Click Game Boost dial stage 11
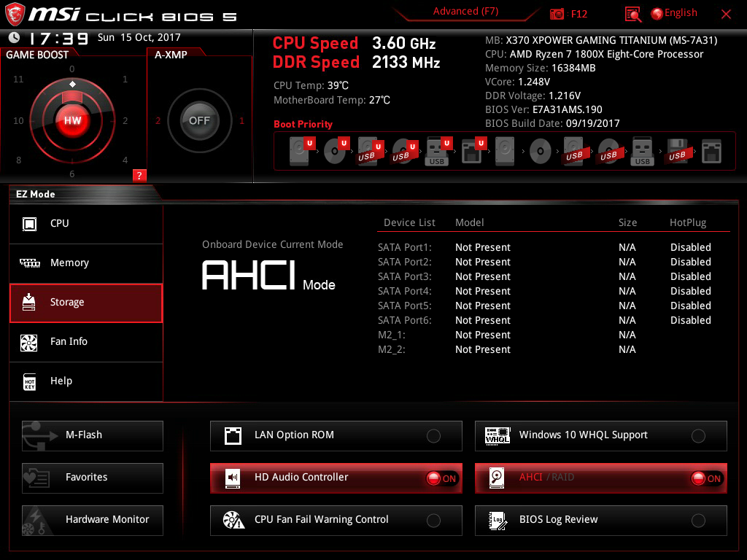 click(x=18, y=79)
